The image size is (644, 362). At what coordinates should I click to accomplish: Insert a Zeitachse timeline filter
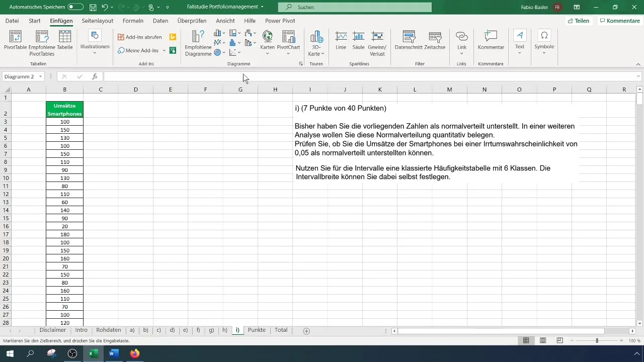pyautogui.click(x=435, y=40)
